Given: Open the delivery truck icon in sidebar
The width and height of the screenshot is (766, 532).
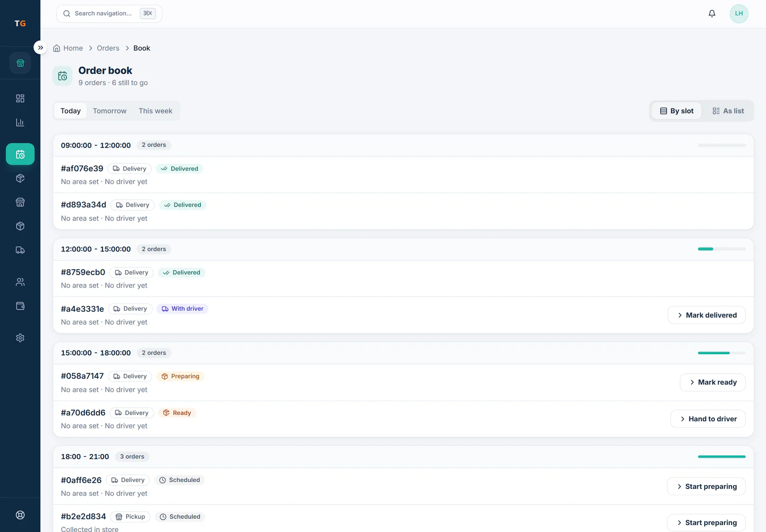Looking at the screenshot, I should (x=20, y=250).
